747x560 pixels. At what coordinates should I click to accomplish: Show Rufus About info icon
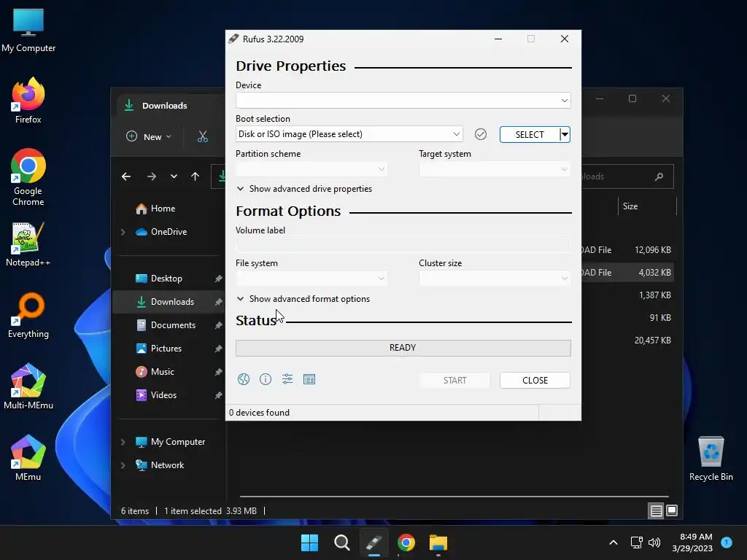point(266,379)
